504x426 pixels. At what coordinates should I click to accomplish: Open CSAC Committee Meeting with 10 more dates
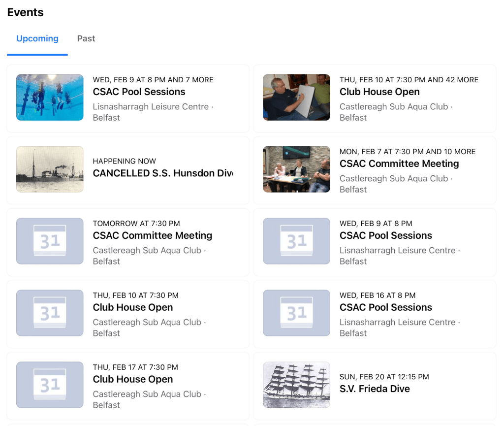click(399, 164)
